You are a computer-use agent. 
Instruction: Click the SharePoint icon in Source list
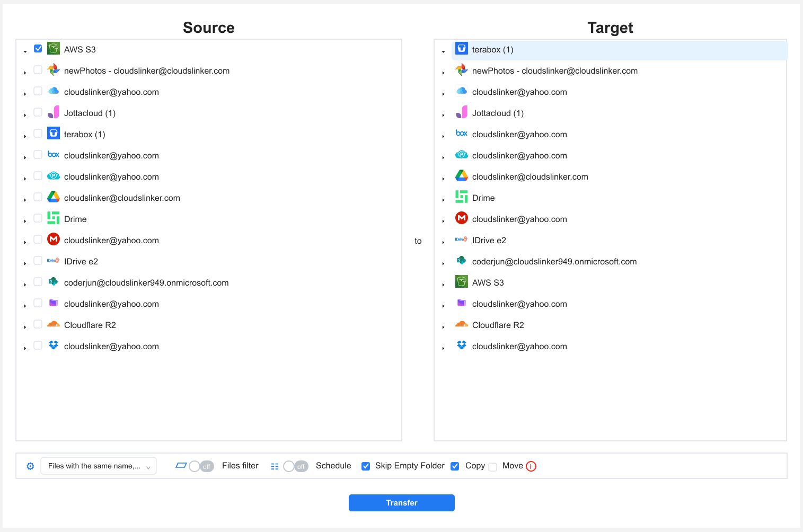click(54, 282)
